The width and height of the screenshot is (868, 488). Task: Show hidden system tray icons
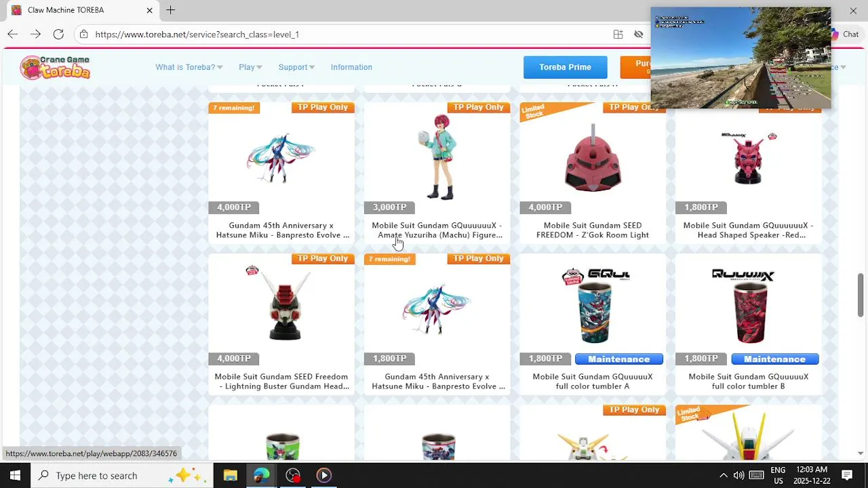point(723,475)
